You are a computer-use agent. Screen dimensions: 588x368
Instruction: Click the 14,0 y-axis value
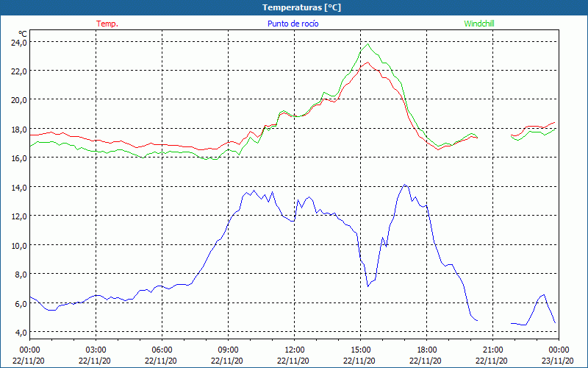[x=18, y=187]
